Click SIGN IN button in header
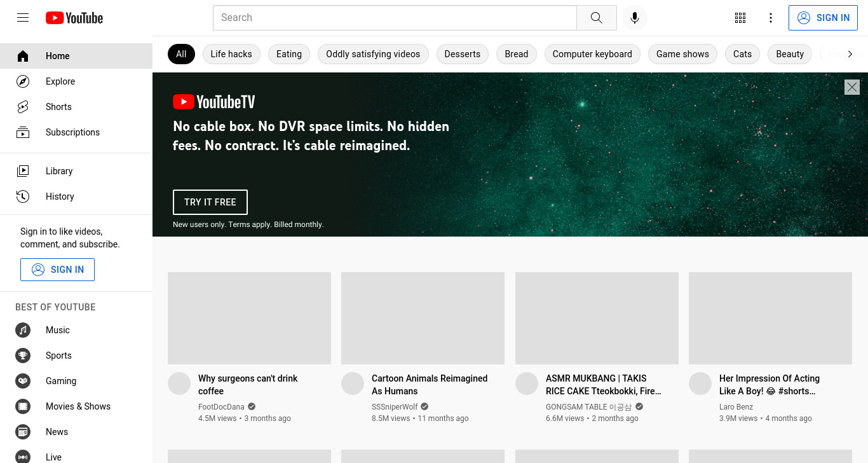 [x=823, y=18]
